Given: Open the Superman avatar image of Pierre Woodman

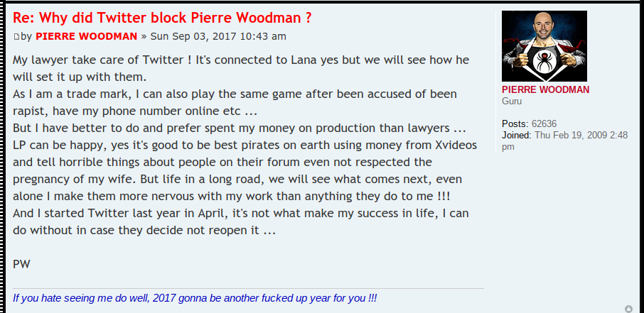Looking at the screenshot, I should click(544, 46).
